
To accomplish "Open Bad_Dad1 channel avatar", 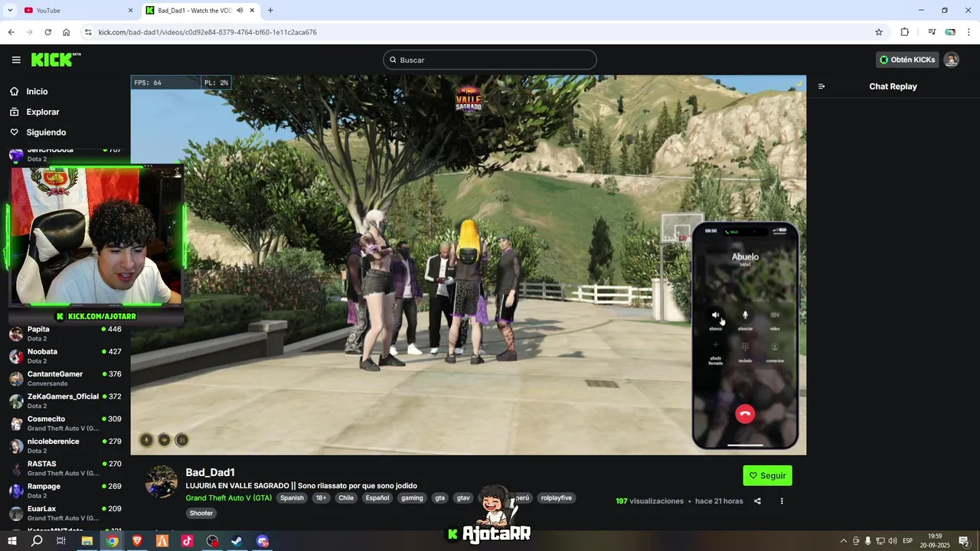I will point(162,482).
